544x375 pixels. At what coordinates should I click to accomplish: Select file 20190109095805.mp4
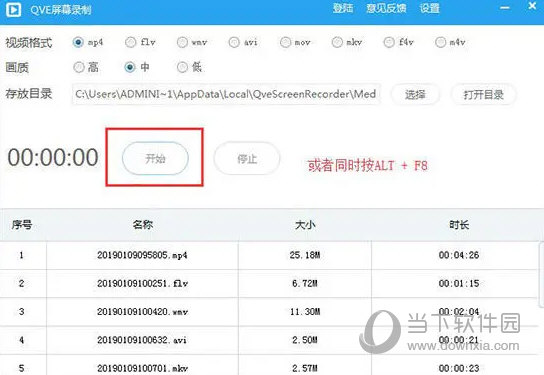point(142,255)
